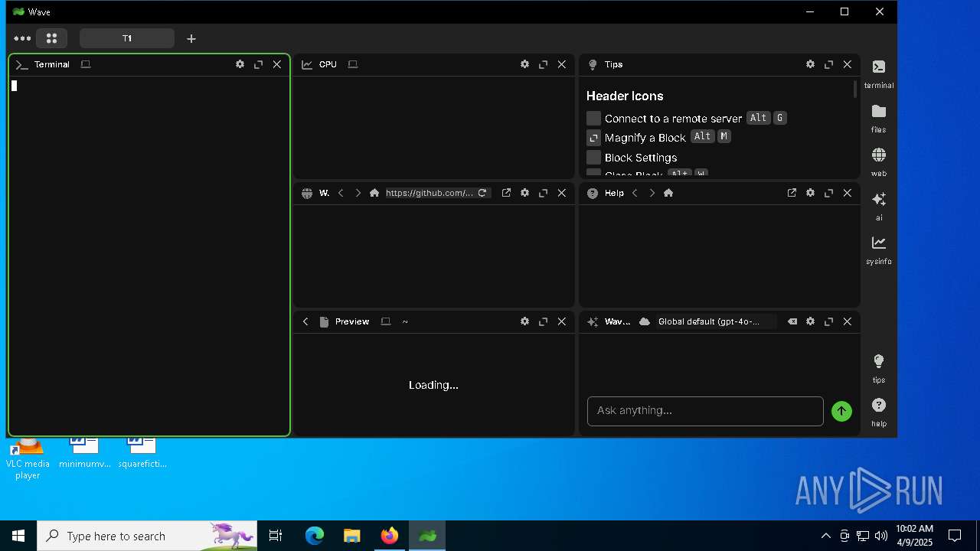Magnify the Wave AI block
This screenshot has height=551, width=980.
[828, 321]
